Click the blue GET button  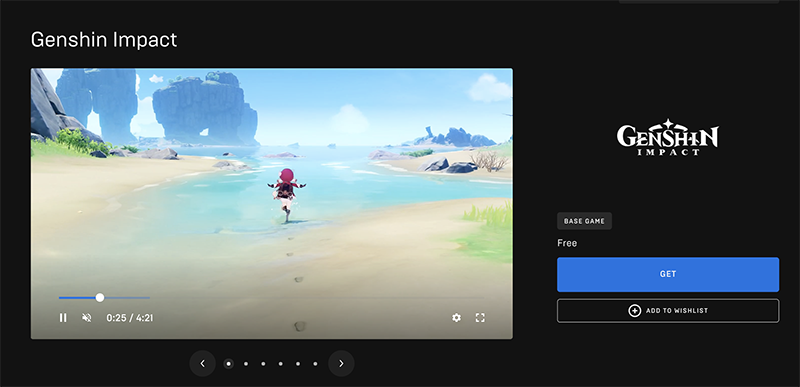coord(668,274)
